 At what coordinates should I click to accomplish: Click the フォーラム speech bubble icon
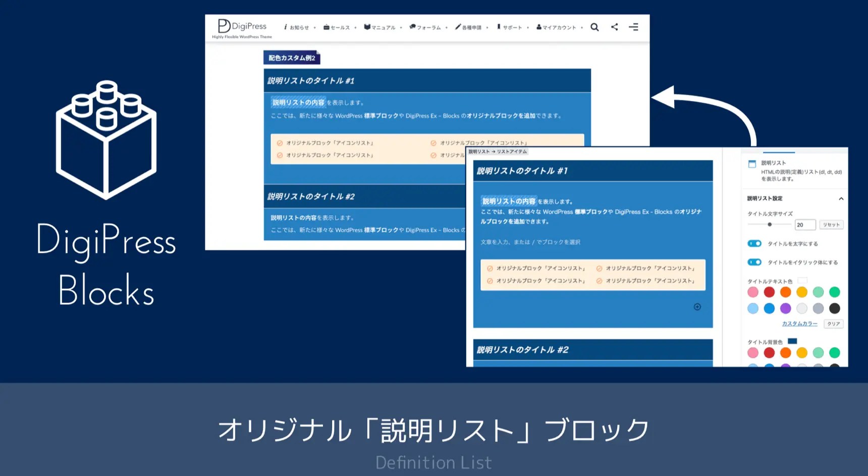(x=412, y=27)
